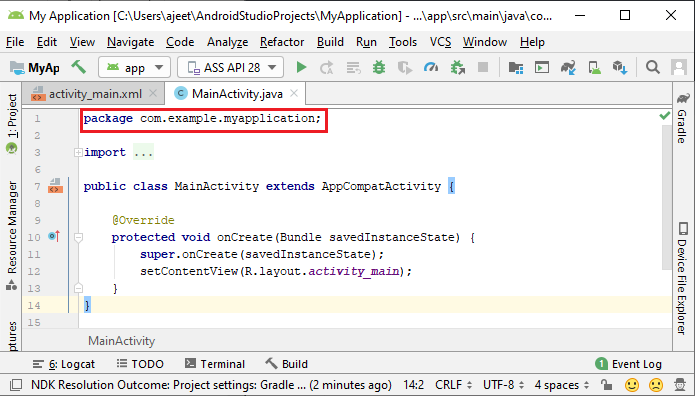The width and height of the screenshot is (696, 396).
Task: Open the Run Anything window icon
Action: click(542, 67)
